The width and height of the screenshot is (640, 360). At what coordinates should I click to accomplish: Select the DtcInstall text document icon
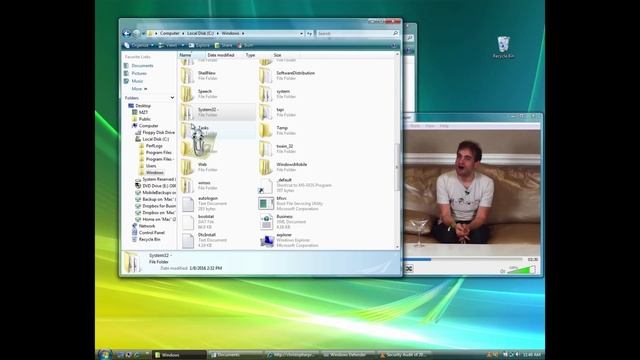[188, 241]
